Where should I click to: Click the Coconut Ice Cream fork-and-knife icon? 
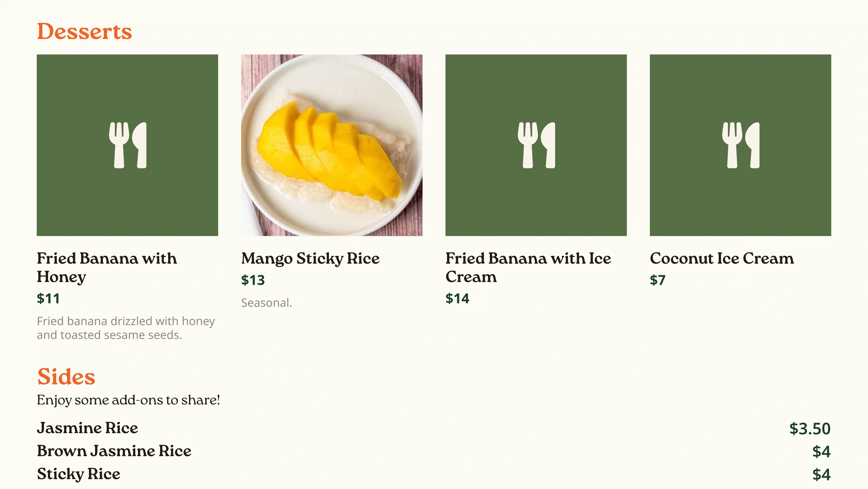click(x=740, y=145)
